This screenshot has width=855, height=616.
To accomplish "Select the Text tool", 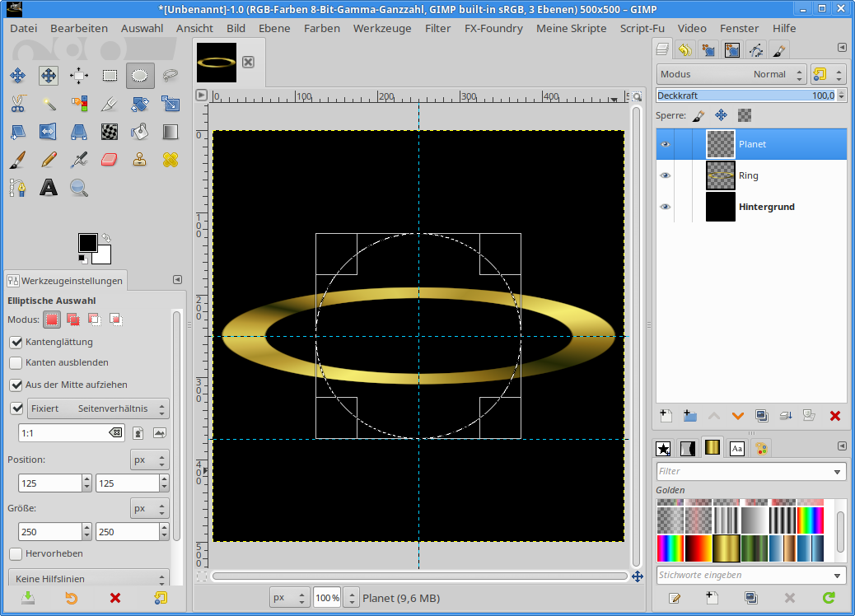I will (49, 188).
